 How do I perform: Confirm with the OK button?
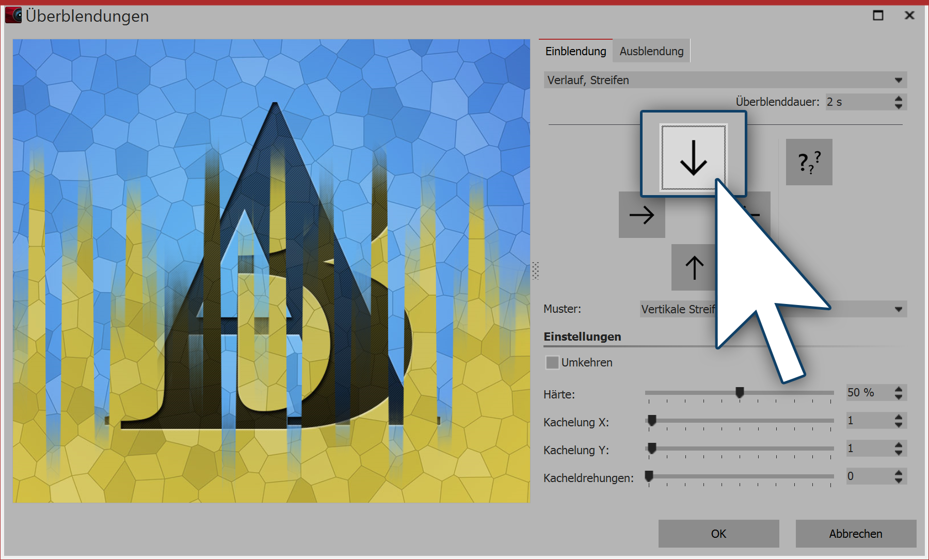[718, 534]
